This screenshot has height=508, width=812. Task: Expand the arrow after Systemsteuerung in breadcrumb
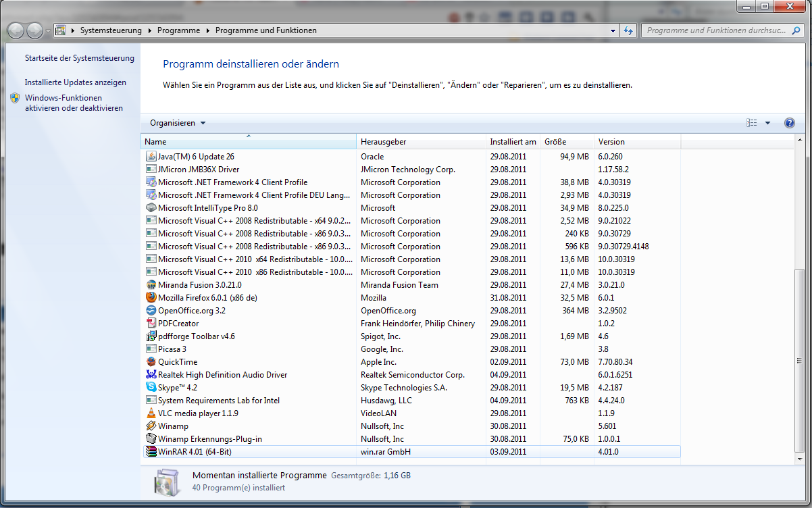149,30
